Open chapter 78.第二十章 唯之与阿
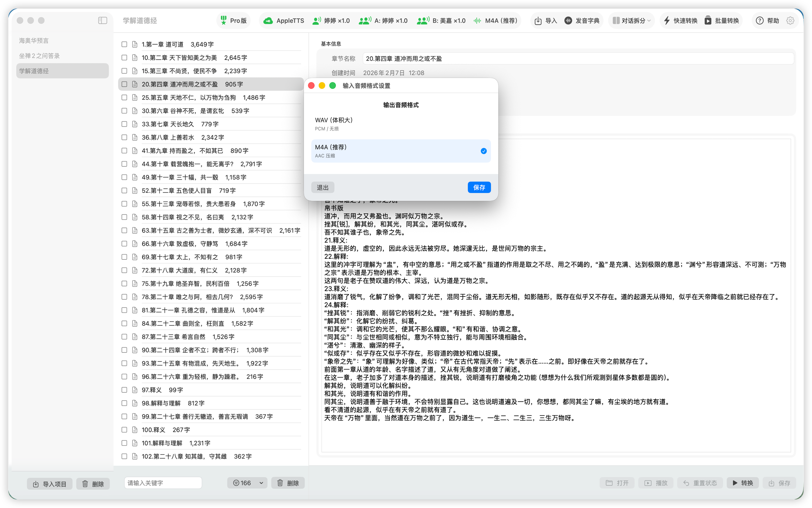This screenshot has width=812, height=508. 211,297
